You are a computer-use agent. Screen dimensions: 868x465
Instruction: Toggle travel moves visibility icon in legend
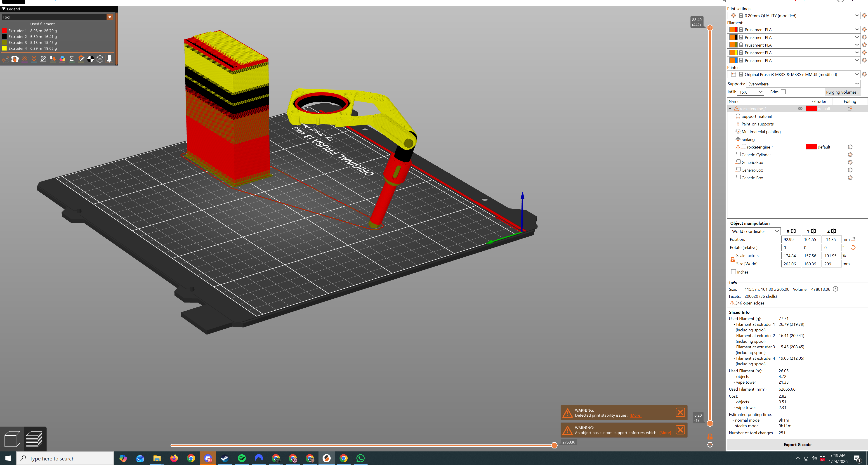click(6, 59)
